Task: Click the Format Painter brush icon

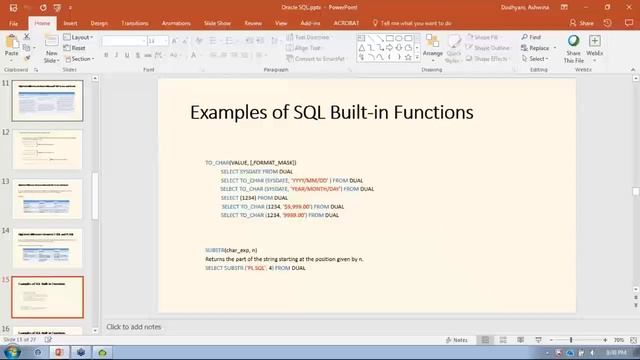Action: point(27,58)
